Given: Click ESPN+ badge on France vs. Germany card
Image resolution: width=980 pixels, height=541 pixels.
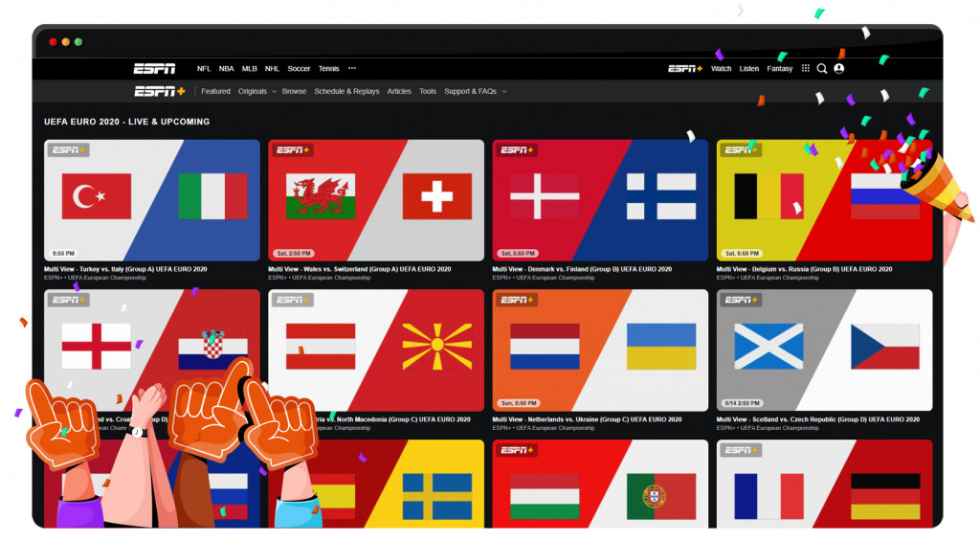Looking at the screenshot, I should [741, 450].
